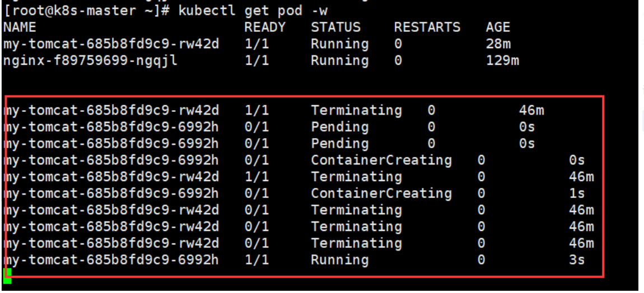The height and width of the screenshot is (293, 644).
Task: Click the NAME column header
Action: point(19,27)
